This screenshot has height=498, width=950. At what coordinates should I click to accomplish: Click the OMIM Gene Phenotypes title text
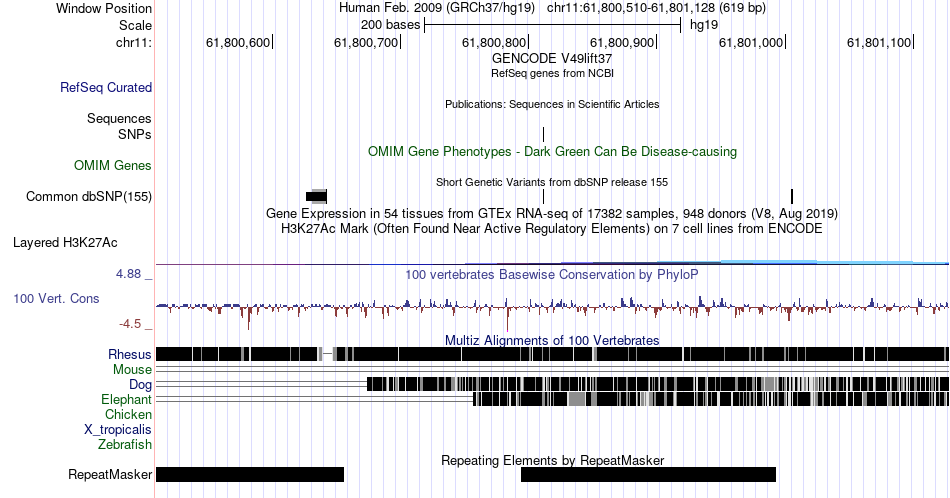(552, 151)
